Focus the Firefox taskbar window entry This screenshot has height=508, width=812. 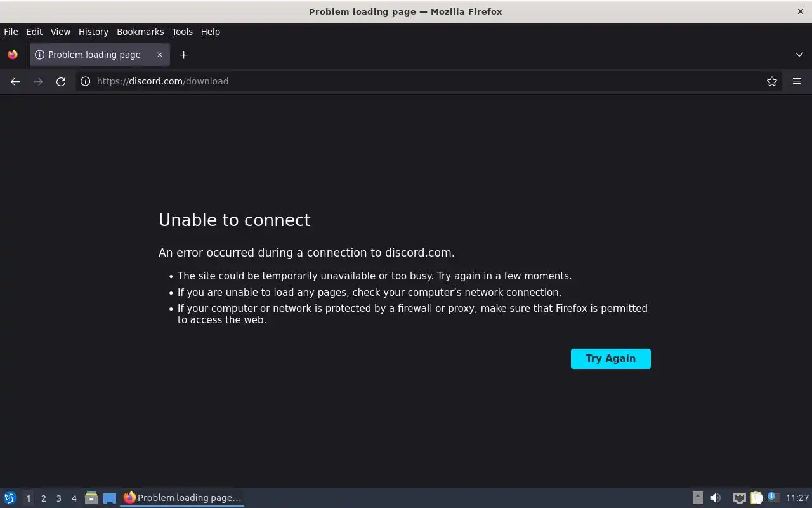point(182,498)
